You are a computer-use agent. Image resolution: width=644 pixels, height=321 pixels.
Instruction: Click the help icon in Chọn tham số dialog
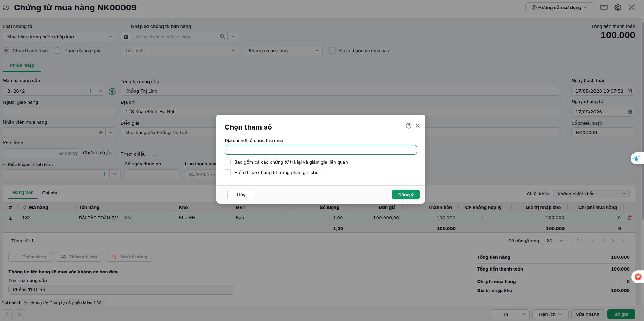[409, 126]
